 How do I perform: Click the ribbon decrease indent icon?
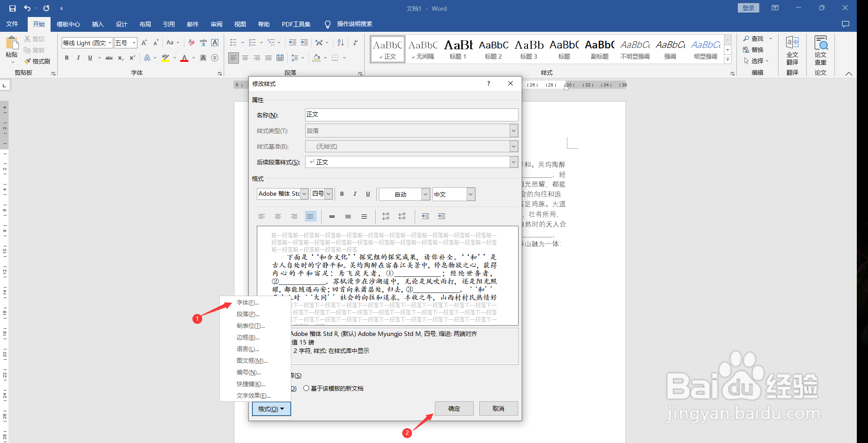point(292,43)
